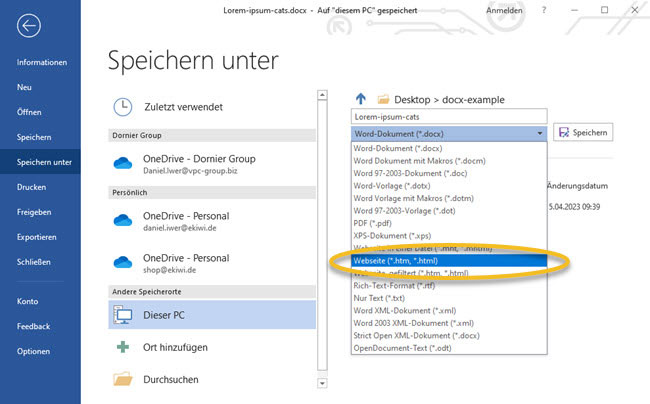Click cloud icon for shop@ekiwi.de OneDrive
Screen dimensions: 650x404
(123, 262)
